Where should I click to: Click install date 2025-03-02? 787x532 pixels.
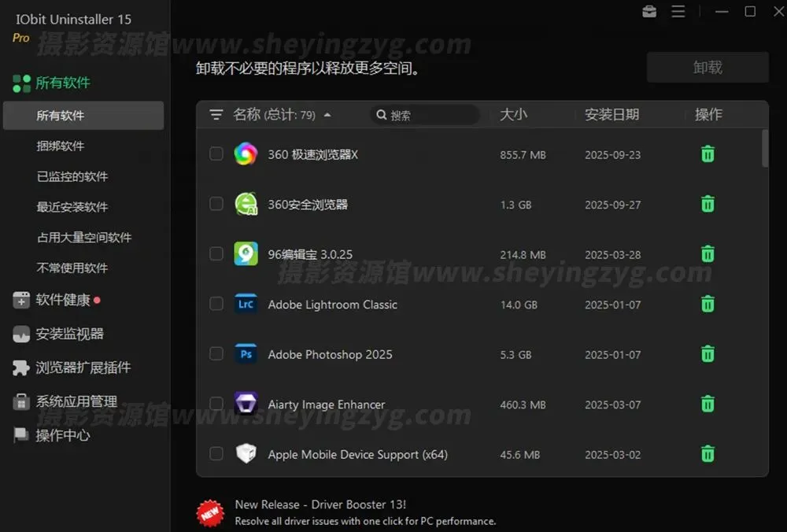[613, 455]
